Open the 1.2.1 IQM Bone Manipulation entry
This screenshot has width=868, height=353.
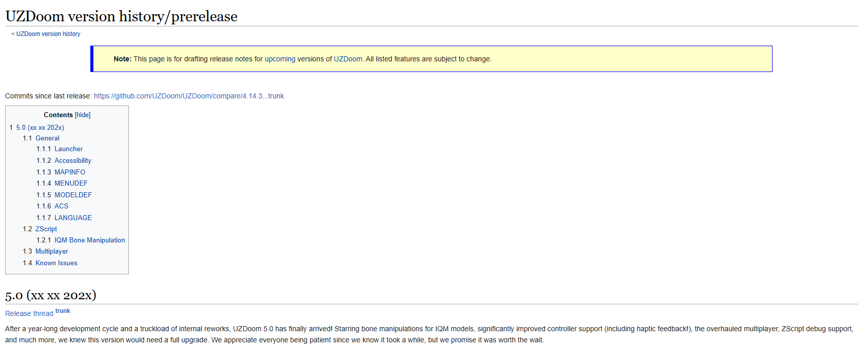(x=81, y=240)
